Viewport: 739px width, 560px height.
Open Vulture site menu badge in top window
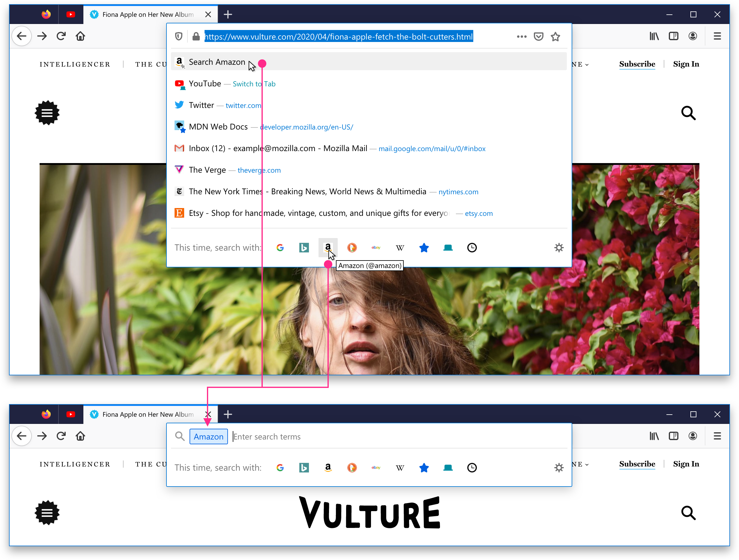[47, 113]
